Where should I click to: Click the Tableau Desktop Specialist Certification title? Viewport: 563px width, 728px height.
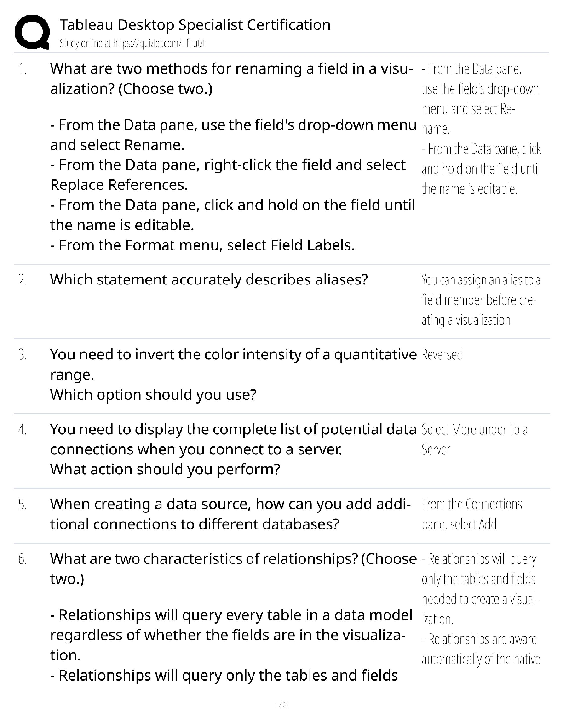[195, 25]
